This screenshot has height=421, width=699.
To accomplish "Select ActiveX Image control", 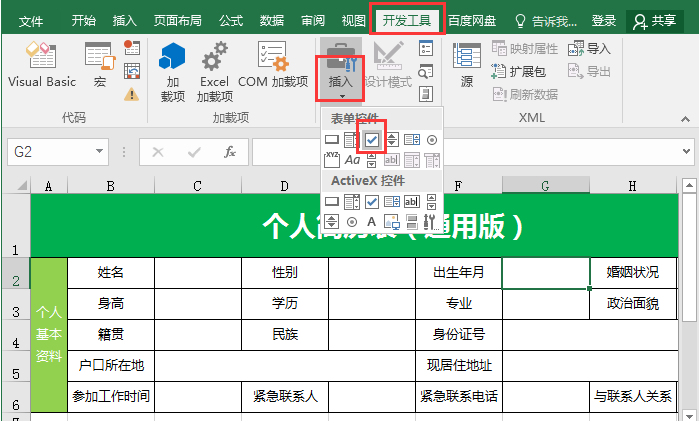I will [392, 221].
